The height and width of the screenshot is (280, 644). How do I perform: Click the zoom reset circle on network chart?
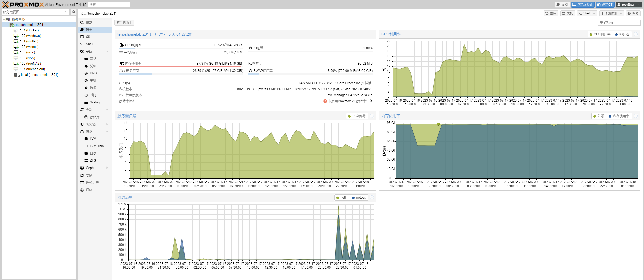pos(372,198)
